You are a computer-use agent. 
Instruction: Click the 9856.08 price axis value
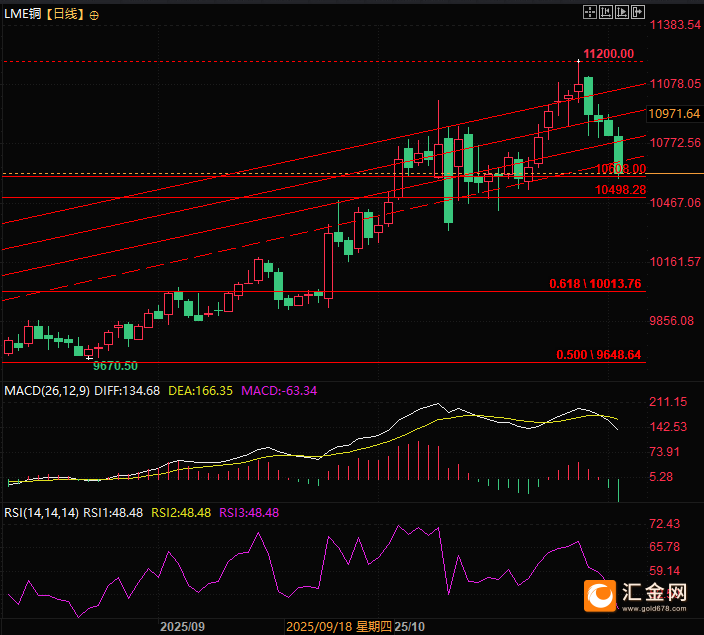tap(672, 321)
